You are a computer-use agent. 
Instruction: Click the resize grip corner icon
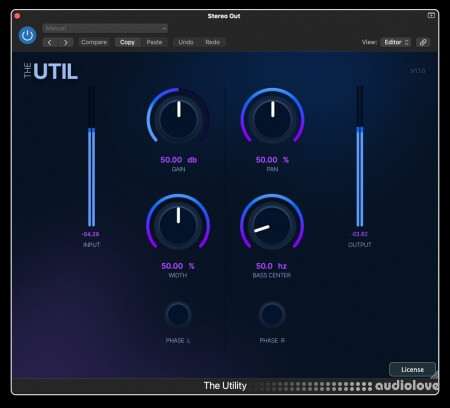tap(434, 375)
